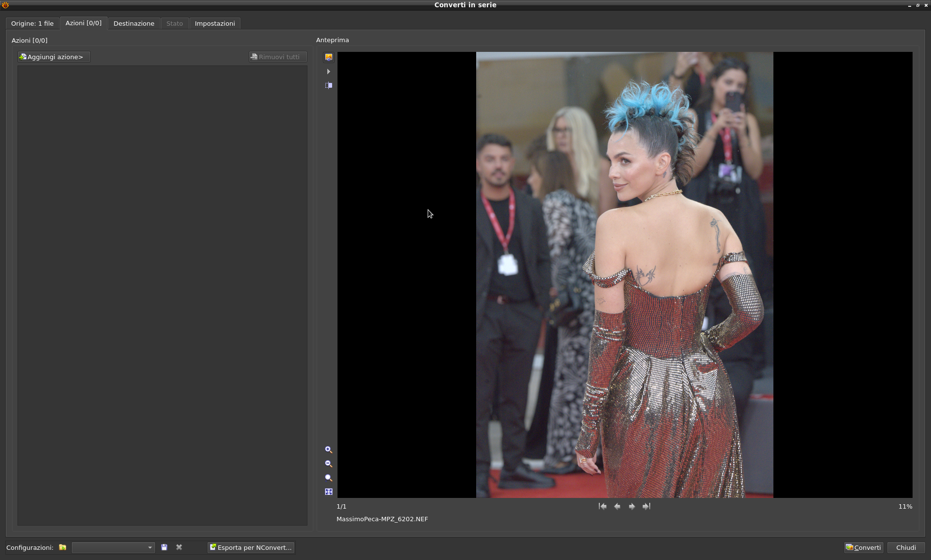This screenshot has height=560, width=931.
Task: Toggle the preview eye image icon
Action: [329, 57]
